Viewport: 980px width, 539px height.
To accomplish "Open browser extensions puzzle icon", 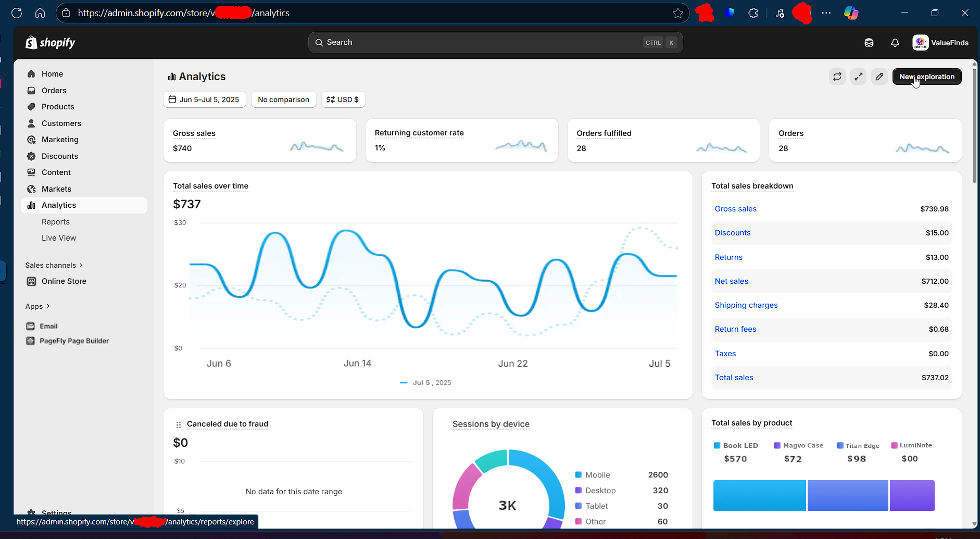I will [753, 13].
